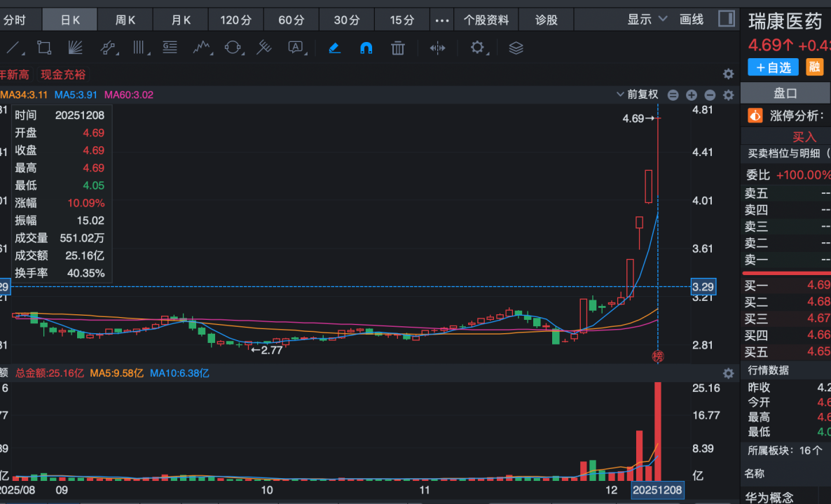Click the 买五 bid row
Image resolution: width=831 pixels, height=504 pixels.
pyautogui.click(x=785, y=351)
